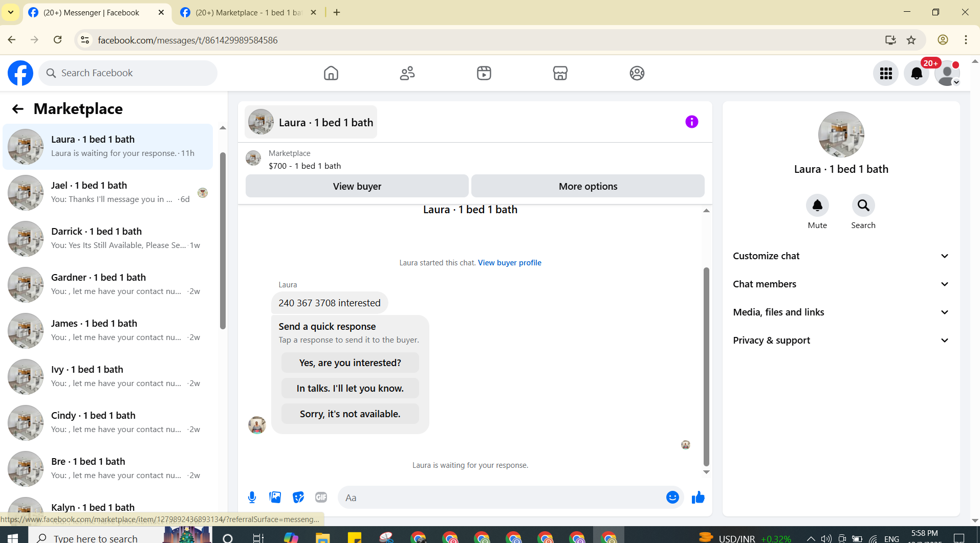Screen dimensions: 980x543
Task: Open the Facebook menu grid icon
Action: [886, 74]
